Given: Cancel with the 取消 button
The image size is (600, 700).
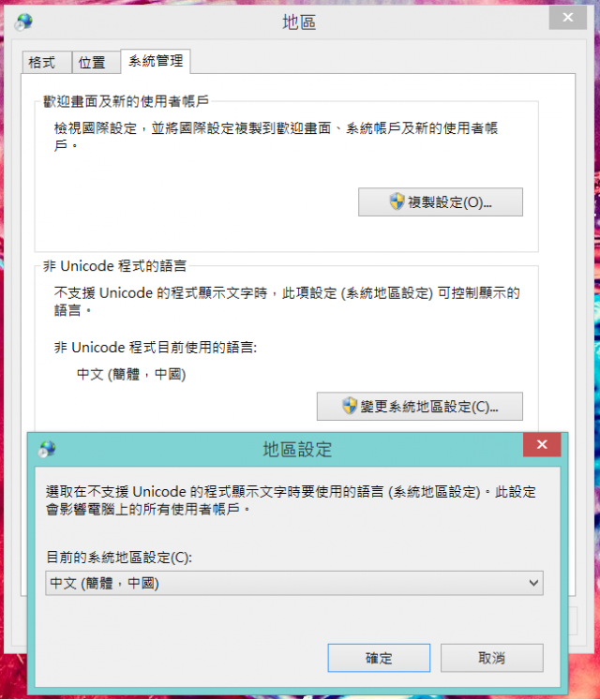Looking at the screenshot, I should 492,658.
